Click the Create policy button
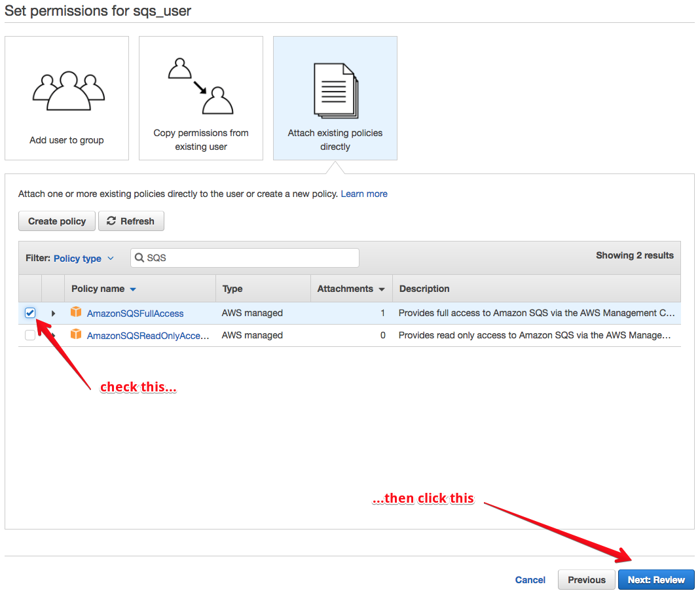The image size is (700, 593). (x=57, y=221)
